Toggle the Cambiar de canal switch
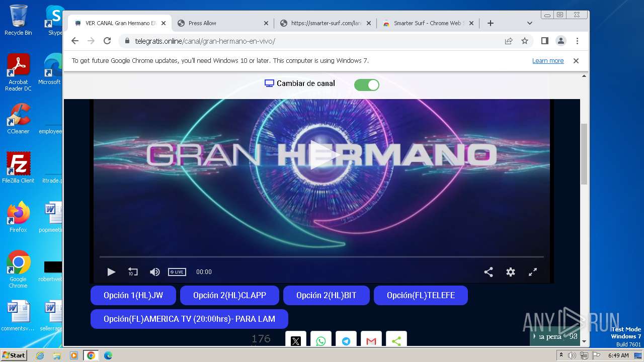The height and width of the screenshot is (362, 644). [367, 85]
